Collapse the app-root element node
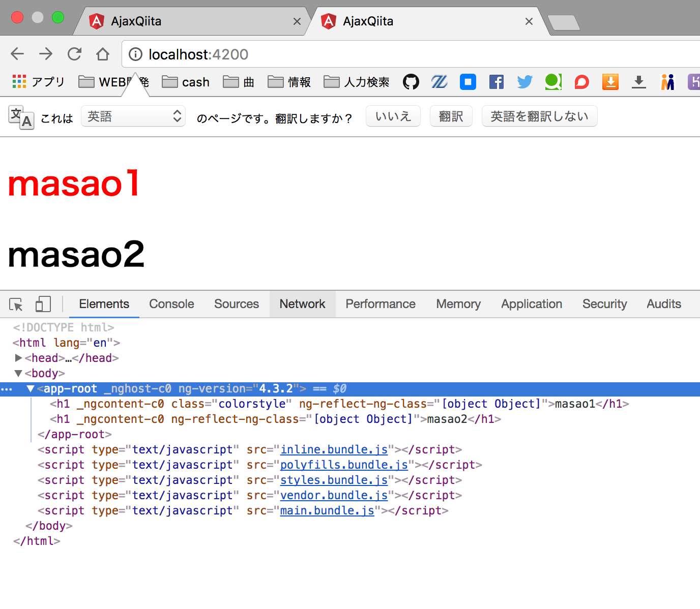Viewport: 700px width, 609px height. (30, 388)
